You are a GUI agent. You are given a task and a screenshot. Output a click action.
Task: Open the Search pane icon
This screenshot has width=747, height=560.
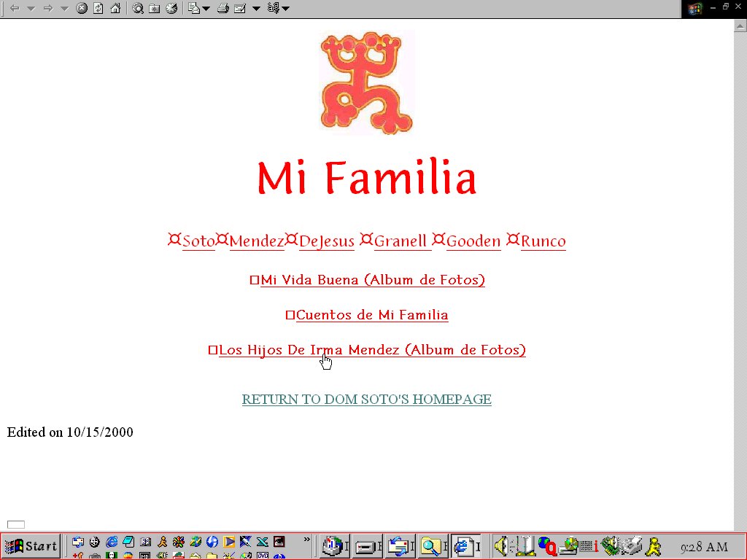coord(138,9)
